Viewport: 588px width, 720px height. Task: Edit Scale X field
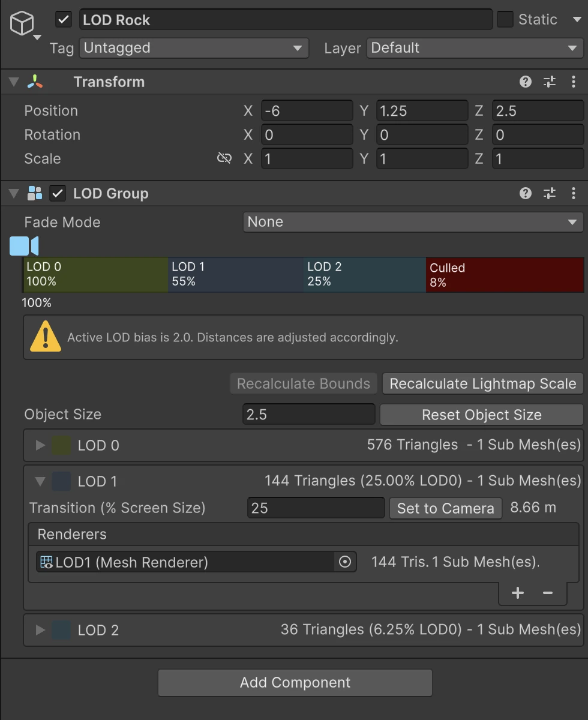(307, 159)
